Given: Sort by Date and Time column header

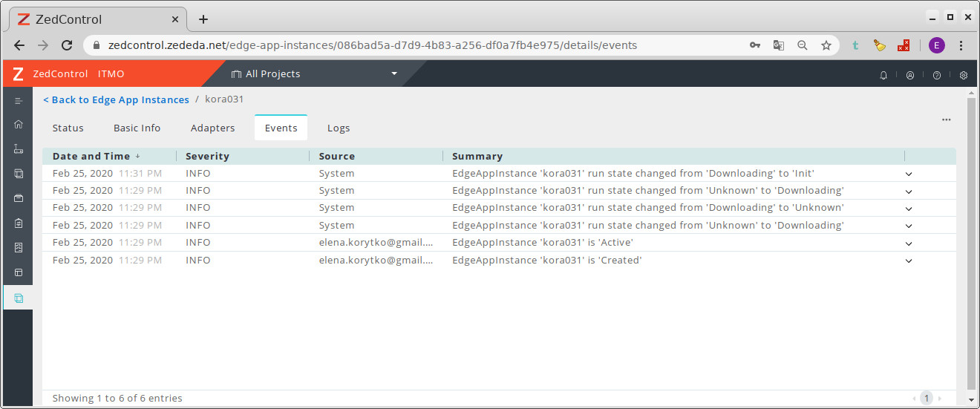Looking at the screenshot, I should click(x=91, y=156).
